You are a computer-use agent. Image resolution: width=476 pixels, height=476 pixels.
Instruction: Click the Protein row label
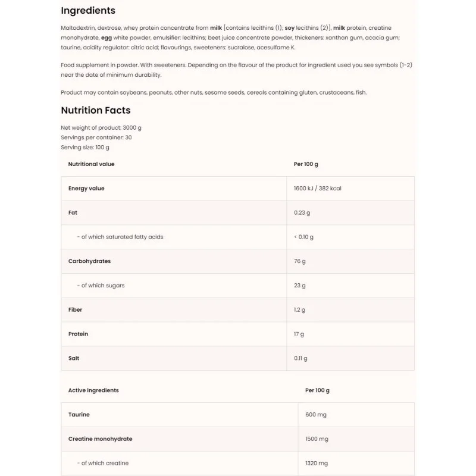(x=78, y=334)
